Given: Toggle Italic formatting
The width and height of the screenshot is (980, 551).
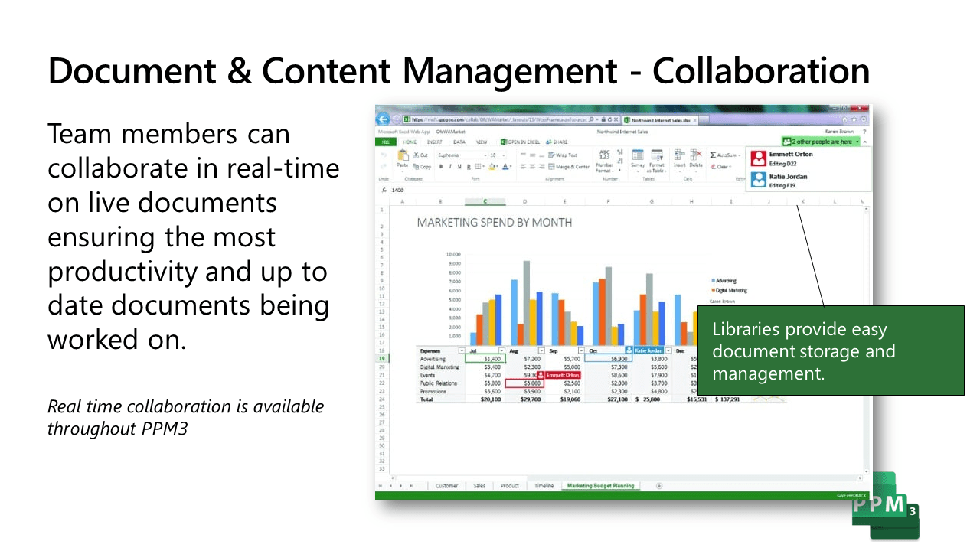Looking at the screenshot, I should pyautogui.click(x=450, y=166).
